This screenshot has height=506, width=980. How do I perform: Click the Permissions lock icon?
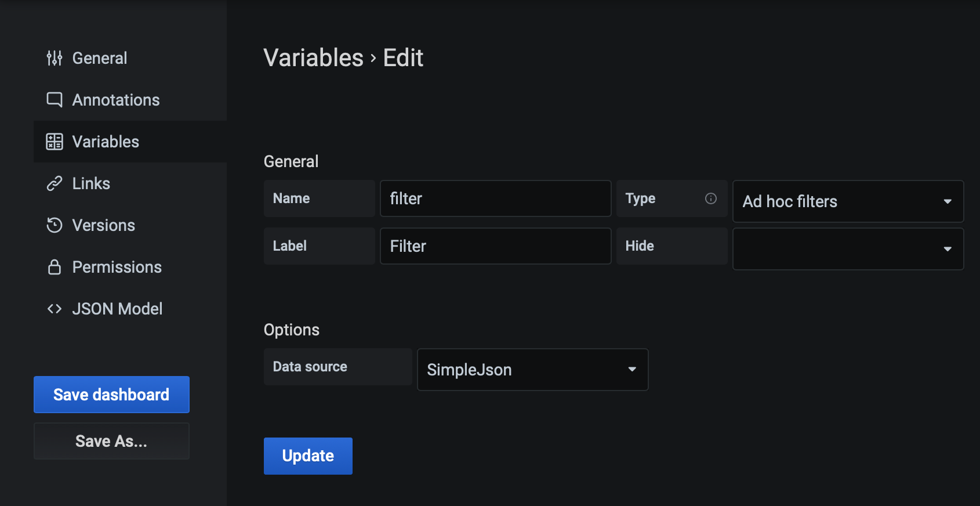point(55,267)
